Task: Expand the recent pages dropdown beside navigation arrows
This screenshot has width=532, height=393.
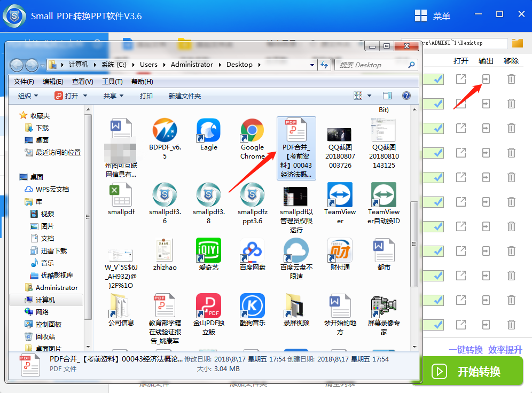Action: tap(42, 65)
